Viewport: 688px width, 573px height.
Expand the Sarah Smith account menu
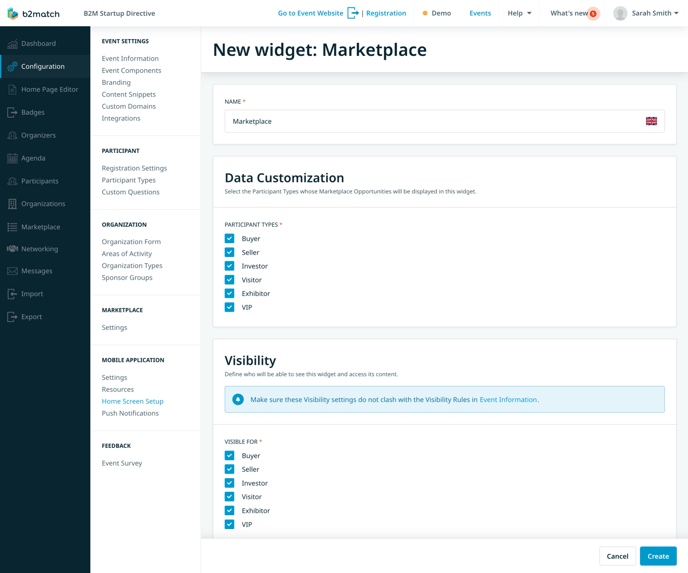tap(655, 13)
